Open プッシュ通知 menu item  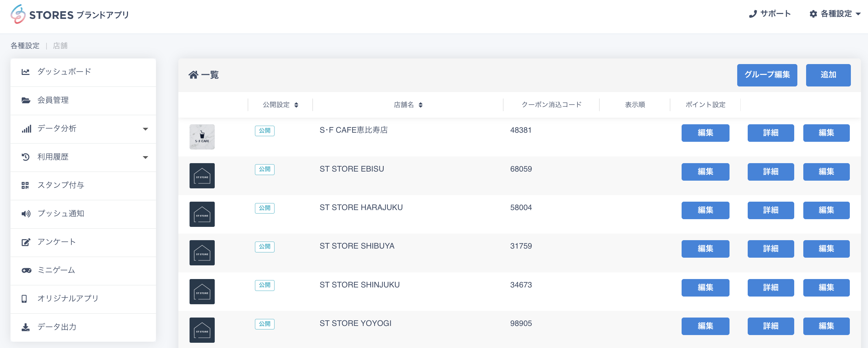click(x=83, y=214)
